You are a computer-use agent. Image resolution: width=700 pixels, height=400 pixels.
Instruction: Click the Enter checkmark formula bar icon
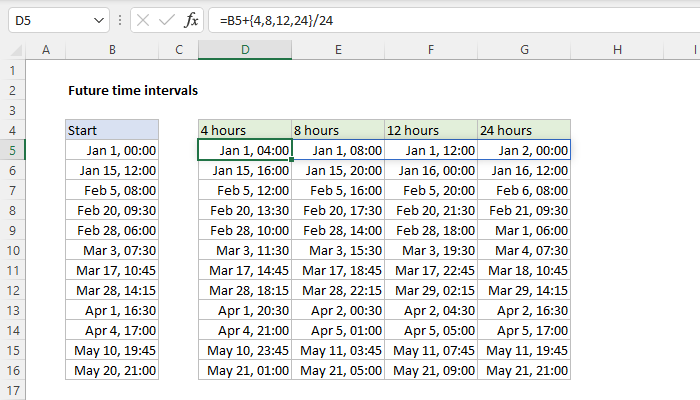coord(166,20)
